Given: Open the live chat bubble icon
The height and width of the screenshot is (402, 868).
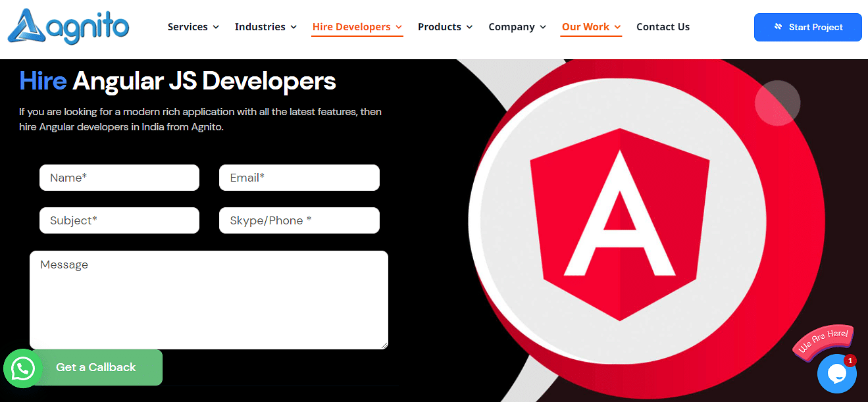Looking at the screenshot, I should pyautogui.click(x=837, y=374).
